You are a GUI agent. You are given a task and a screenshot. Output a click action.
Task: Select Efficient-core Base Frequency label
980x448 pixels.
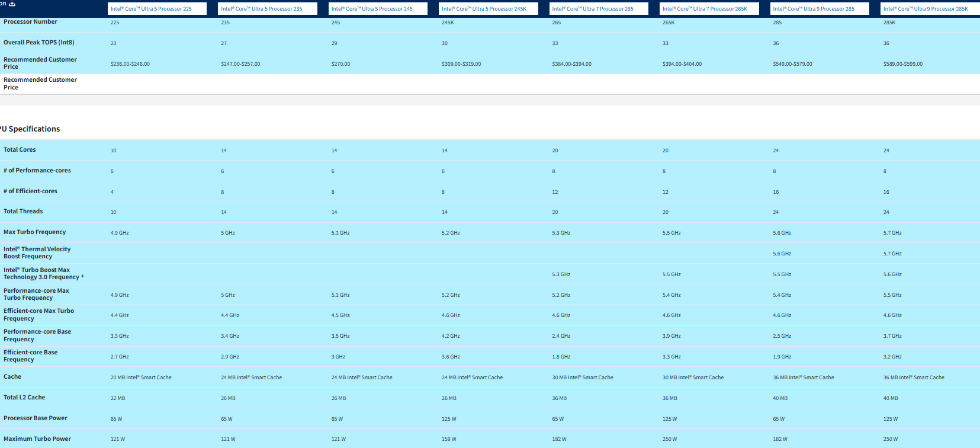pyautogui.click(x=30, y=356)
